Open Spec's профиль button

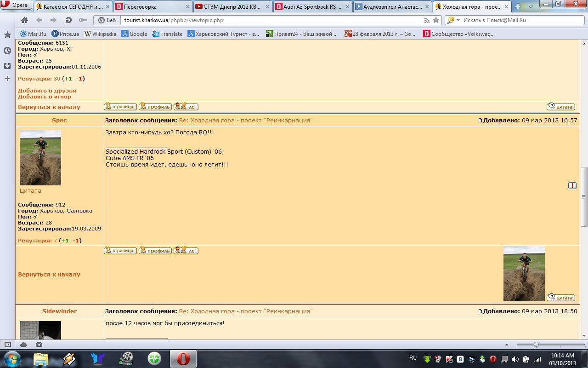pyautogui.click(x=155, y=251)
